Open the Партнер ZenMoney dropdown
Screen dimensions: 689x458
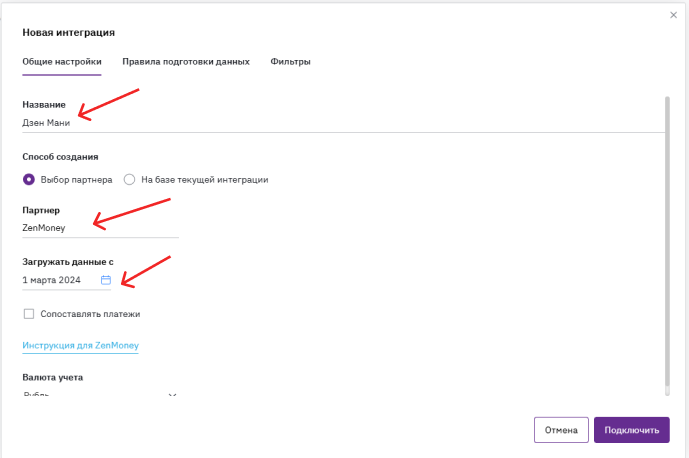[100, 228]
